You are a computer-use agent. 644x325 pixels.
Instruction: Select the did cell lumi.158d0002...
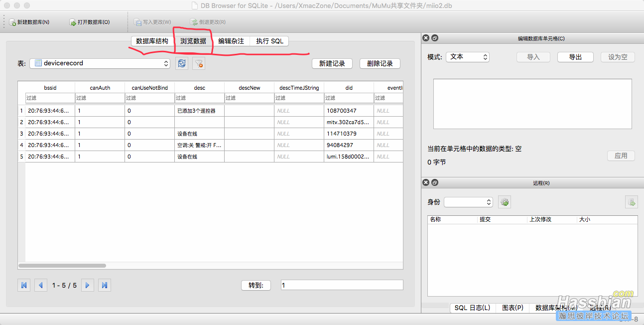(x=349, y=157)
